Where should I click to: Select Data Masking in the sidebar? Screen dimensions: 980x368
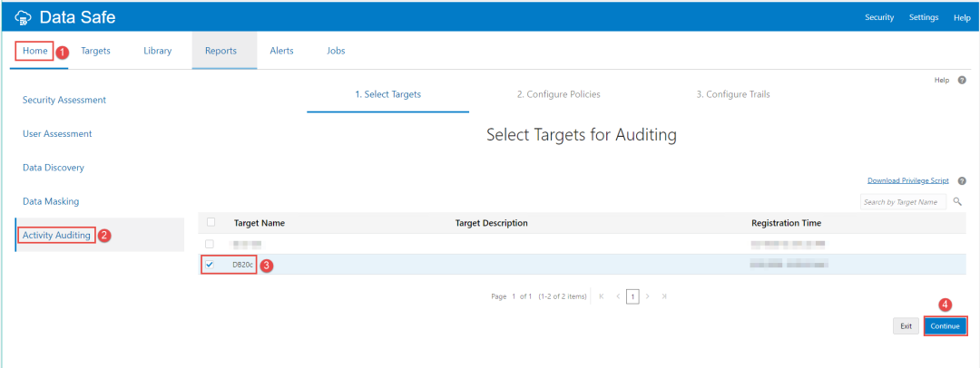click(51, 201)
